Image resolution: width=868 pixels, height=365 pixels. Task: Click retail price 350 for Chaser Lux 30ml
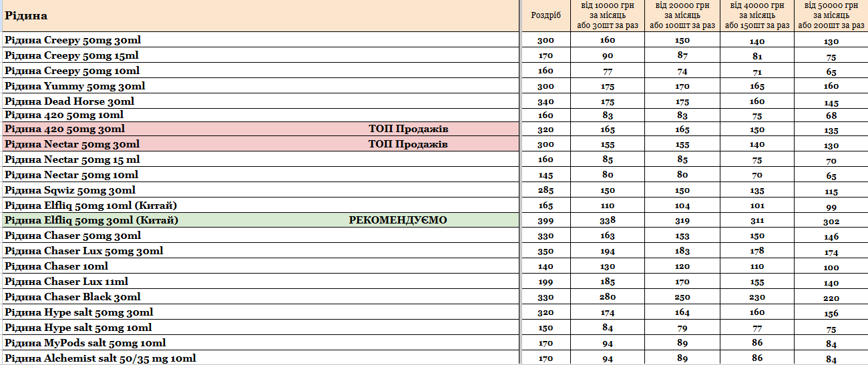[546, 252]
